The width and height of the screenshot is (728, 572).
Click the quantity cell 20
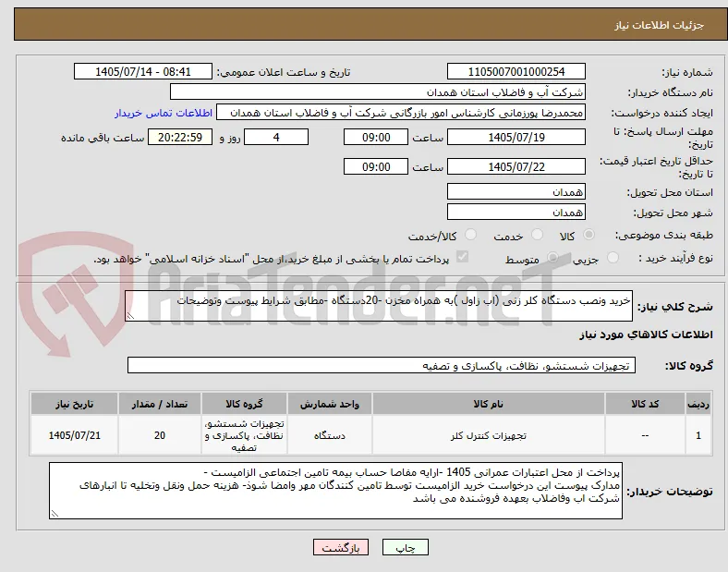tap(160, 435)
